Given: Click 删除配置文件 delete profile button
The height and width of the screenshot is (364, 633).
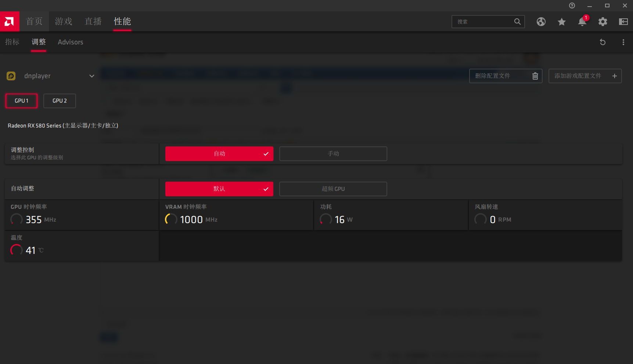Looking at the screenshot, I should tap(506, 76).
